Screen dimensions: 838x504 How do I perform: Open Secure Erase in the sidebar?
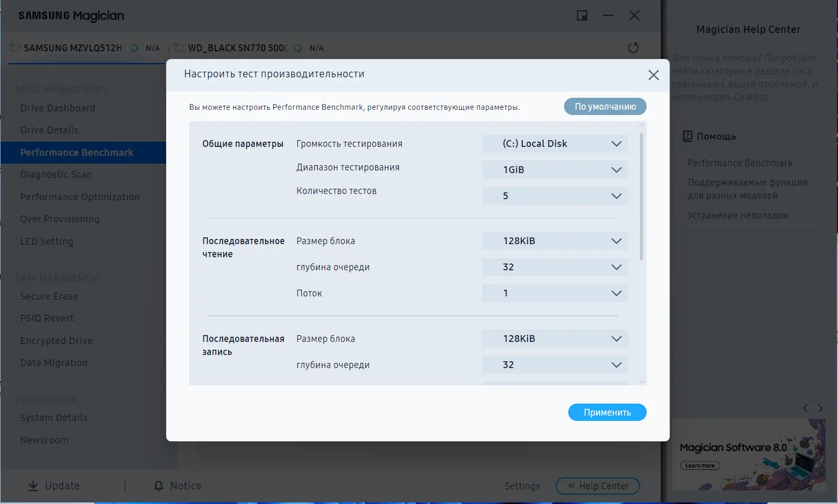(x=49, y=296)
